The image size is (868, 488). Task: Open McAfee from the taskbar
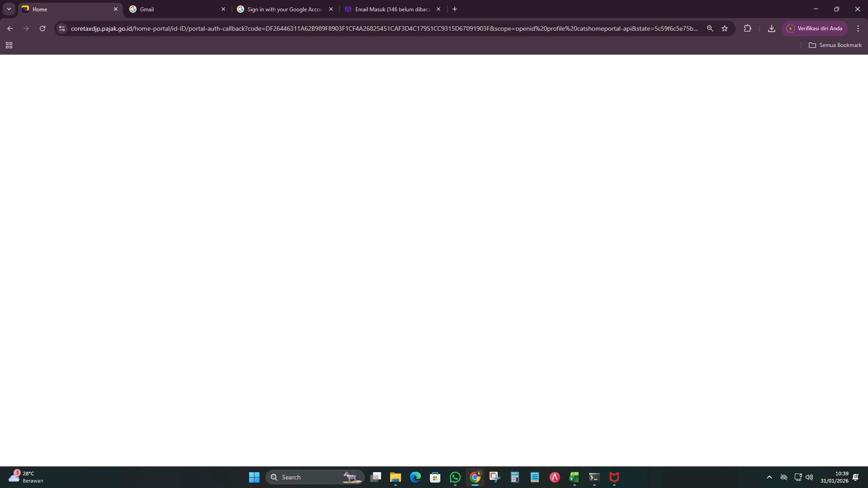tap(613, 477)
